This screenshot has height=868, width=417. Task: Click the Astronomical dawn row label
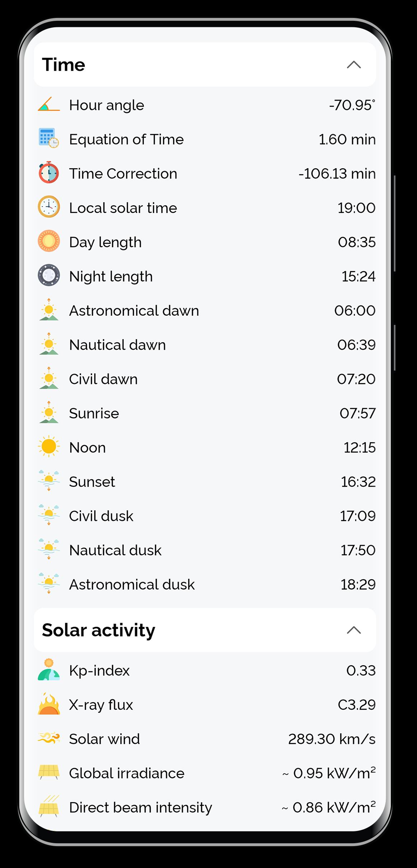click(134, 311)
